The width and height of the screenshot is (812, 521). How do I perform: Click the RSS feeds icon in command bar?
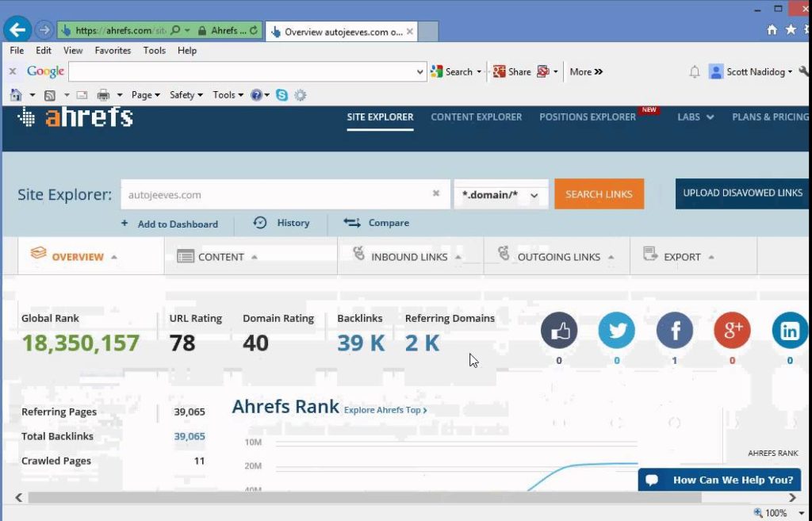click(50, 95)
